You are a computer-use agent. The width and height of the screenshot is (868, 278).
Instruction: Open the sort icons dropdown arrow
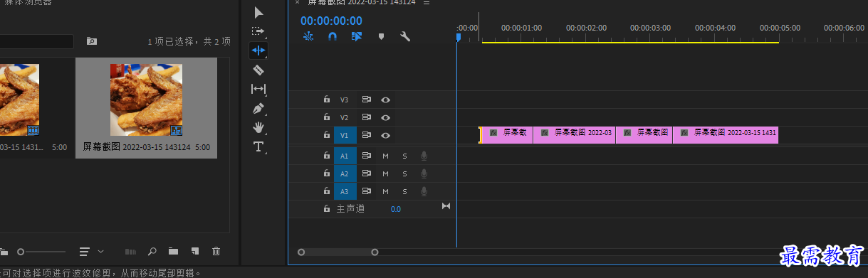click(x=100, y=251)
